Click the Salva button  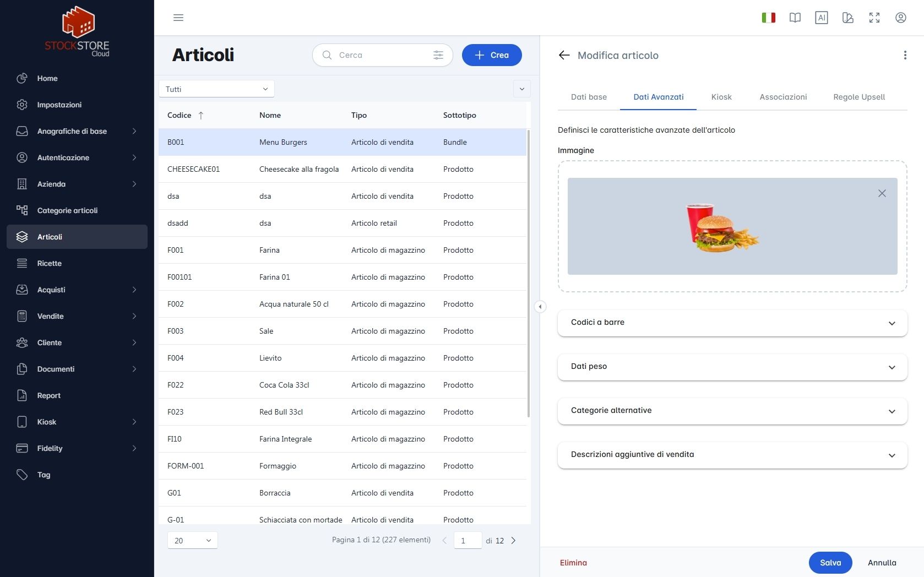[x=830, y=563]
